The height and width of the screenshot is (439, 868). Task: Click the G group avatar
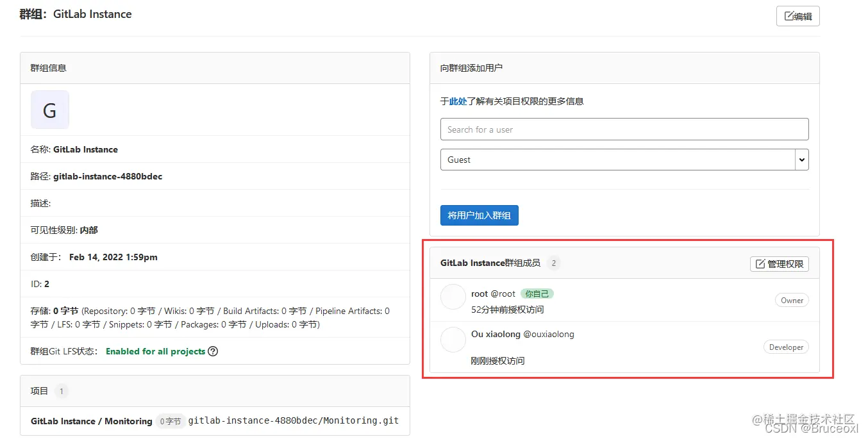(x=50, y=110)
